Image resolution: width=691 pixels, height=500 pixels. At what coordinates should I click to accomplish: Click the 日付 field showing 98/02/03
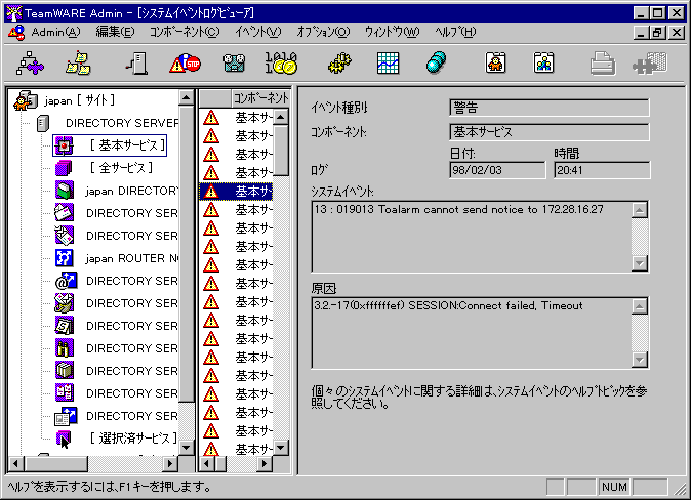click(497, 170)
